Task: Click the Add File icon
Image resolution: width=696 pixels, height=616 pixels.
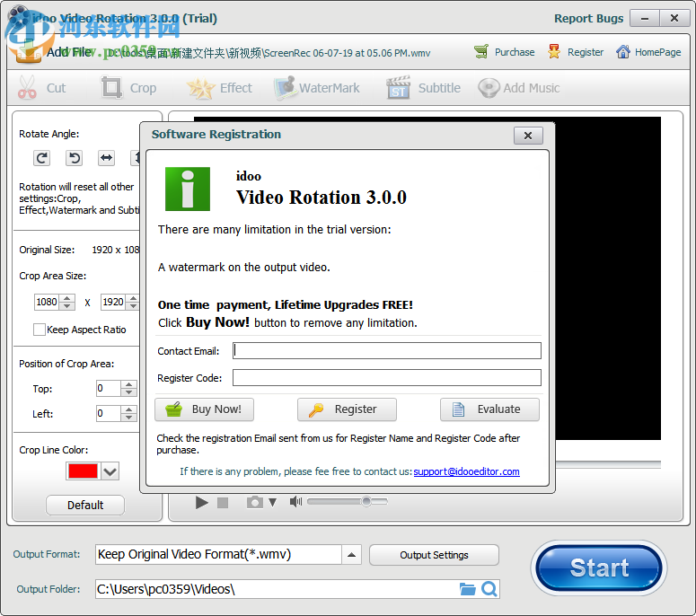Action: pos(28,51)
